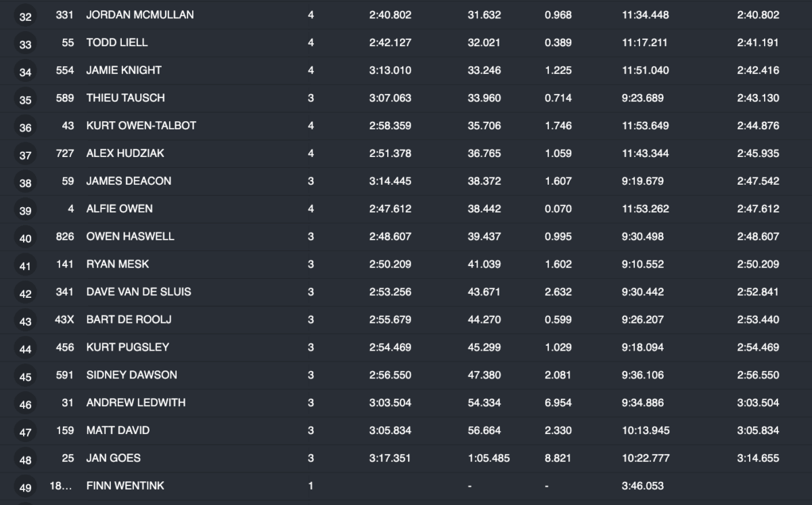812x505 pixels.
Task: Select rider Finn Wentink
Action: pos(125,485)
